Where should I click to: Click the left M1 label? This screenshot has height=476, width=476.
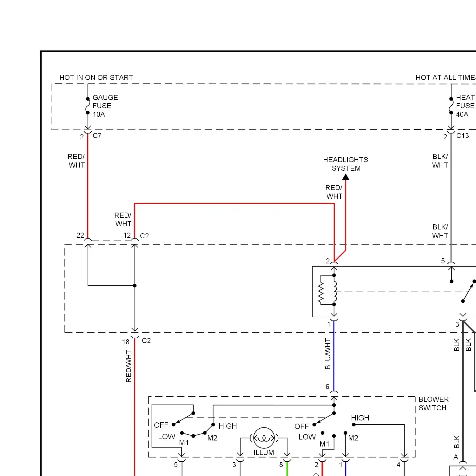tap(184, 442)
